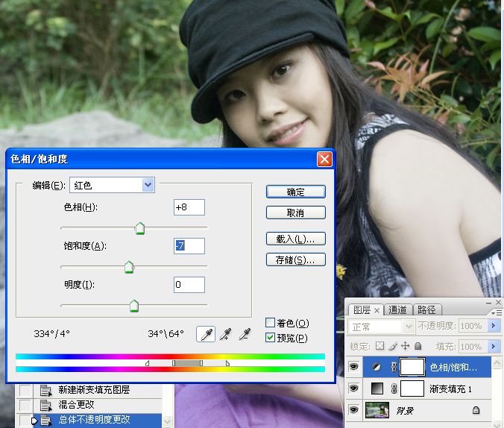Open the 编辑(E) color range dropdown

148,185
